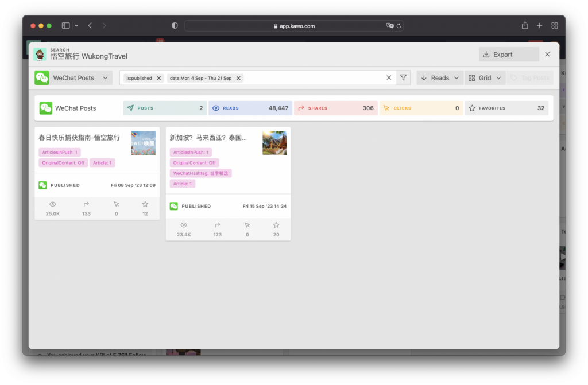Click ArticlesInPush: 1 tag on 春日快乐 post
The image size is (588, 385).
pos(60,152)
